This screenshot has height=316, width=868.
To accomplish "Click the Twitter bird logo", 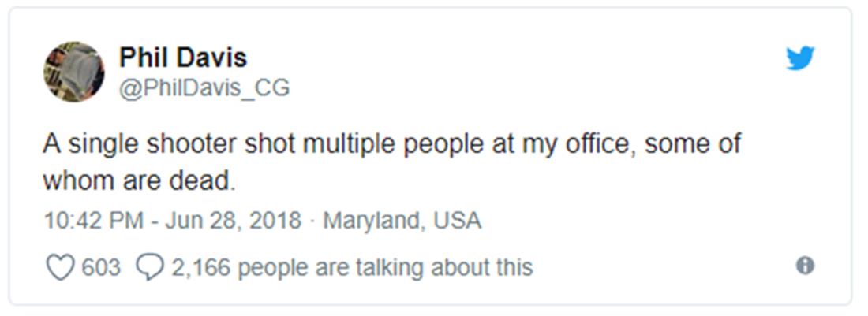I will click(x=799, y=59).
